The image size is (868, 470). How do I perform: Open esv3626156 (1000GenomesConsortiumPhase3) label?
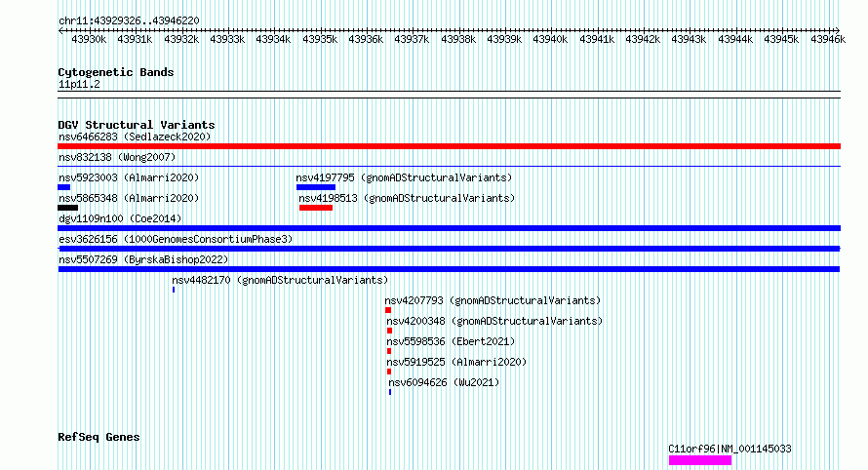(x=176, y=239)
